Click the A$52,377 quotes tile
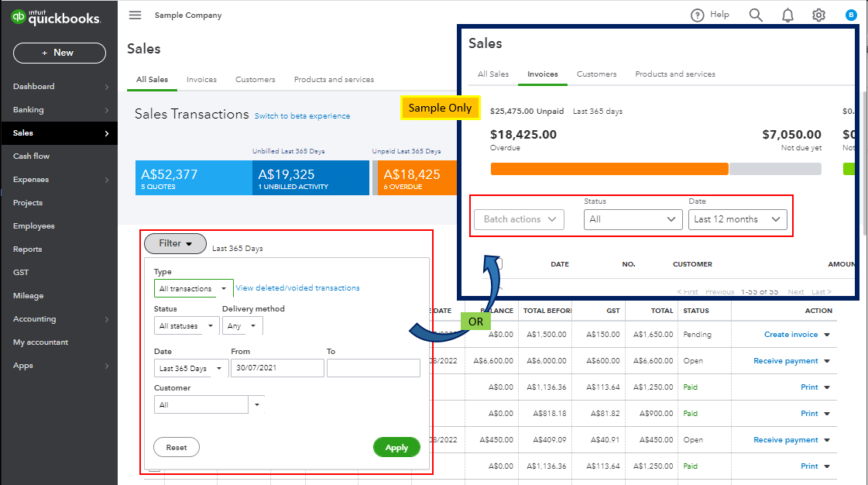The image size is (868, 485). (x=194, y=177)
